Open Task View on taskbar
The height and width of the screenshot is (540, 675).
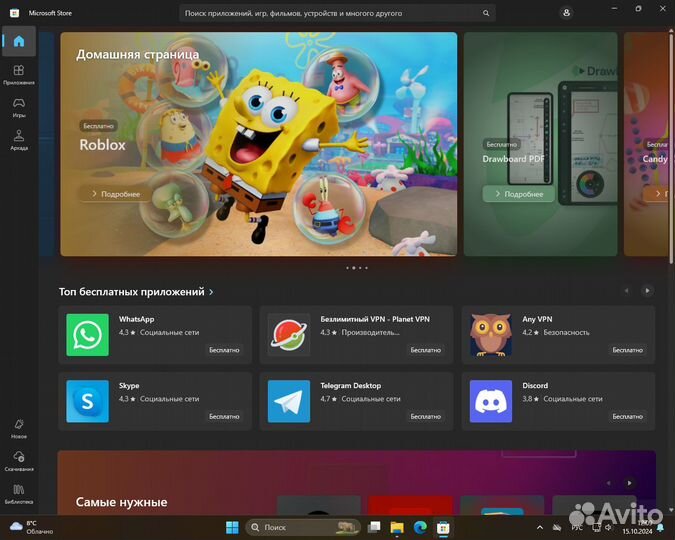(x=374, y=527)
